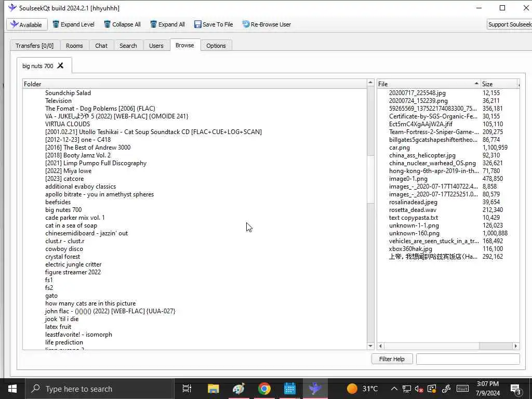The width and height of the screenshot is (532, 399).
Task: Open the Options tab
Action: click(x=216, y=46)
